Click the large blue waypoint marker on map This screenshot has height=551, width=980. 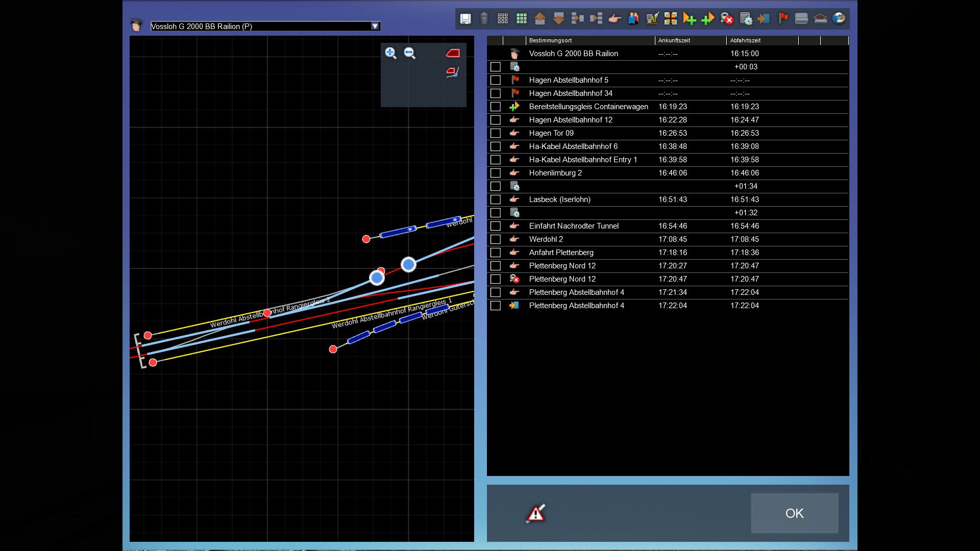pos(408,264)
